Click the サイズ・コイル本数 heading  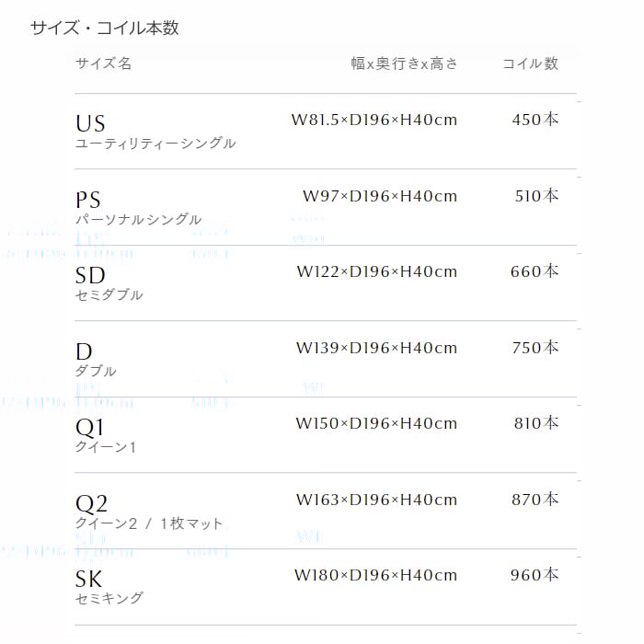[x=104, y=29]
